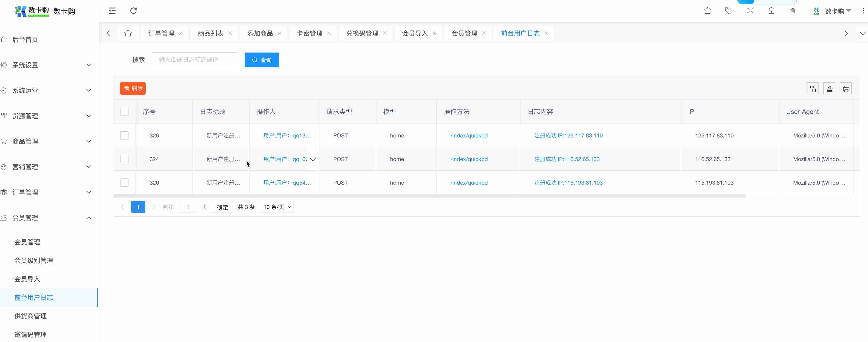
Task: Open the 10 条/页 page size dropdown
Action: point(277,207)
